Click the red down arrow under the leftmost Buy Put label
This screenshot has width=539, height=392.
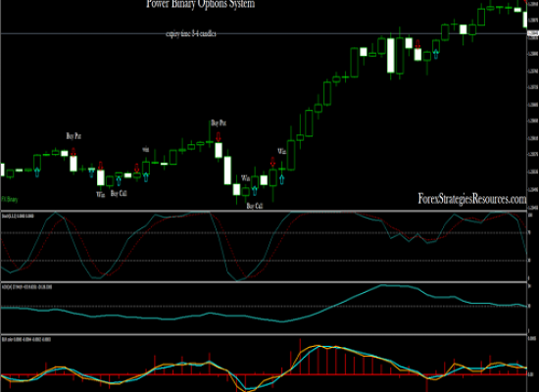pos(73,152)
